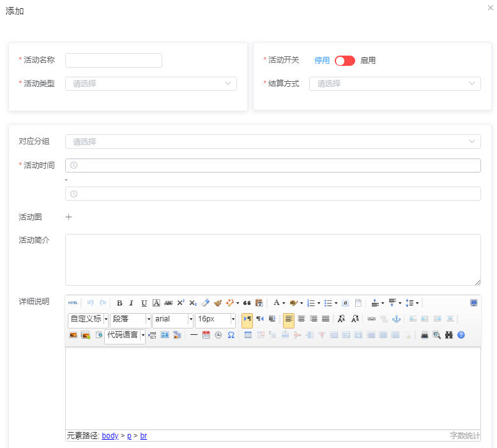The image size is (497, 448).
Task: Toggle the 活动开关 switch
Action: pos(345,61)
